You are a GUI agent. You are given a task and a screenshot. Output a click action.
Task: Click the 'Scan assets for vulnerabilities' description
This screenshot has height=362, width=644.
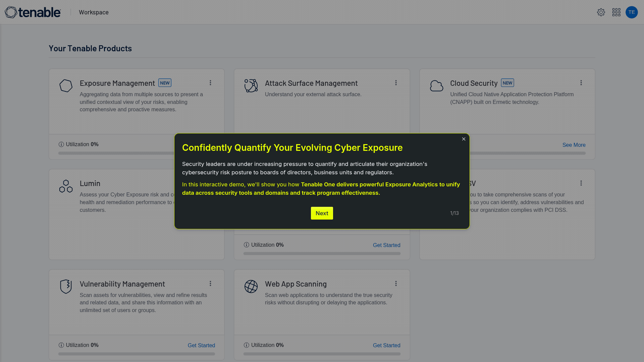tap(143, 303)
